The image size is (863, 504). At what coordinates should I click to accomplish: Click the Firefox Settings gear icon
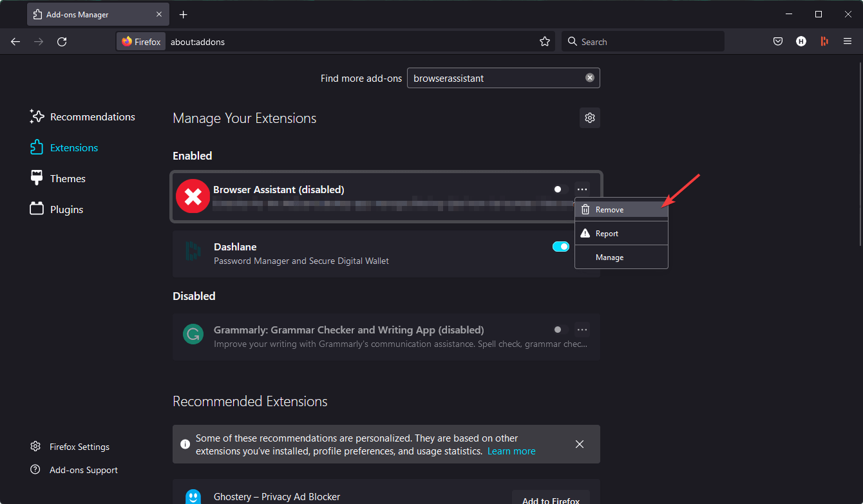(x=35, y=447)
